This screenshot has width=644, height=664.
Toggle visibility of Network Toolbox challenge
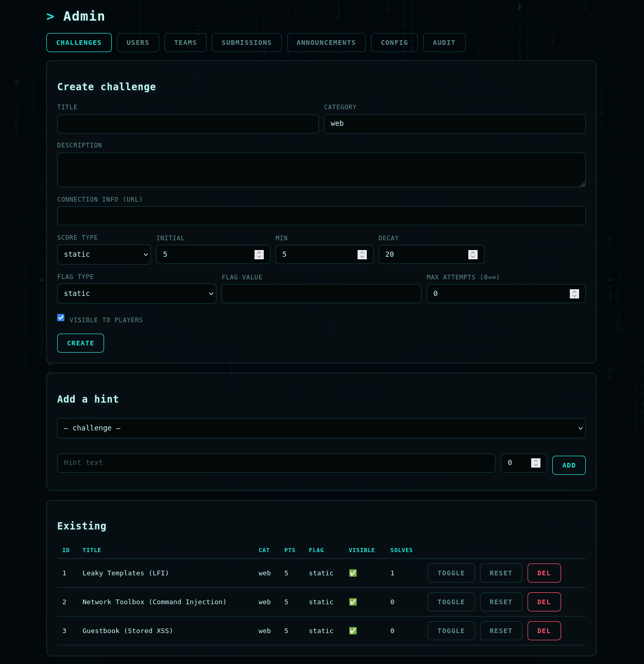(451, 602)
